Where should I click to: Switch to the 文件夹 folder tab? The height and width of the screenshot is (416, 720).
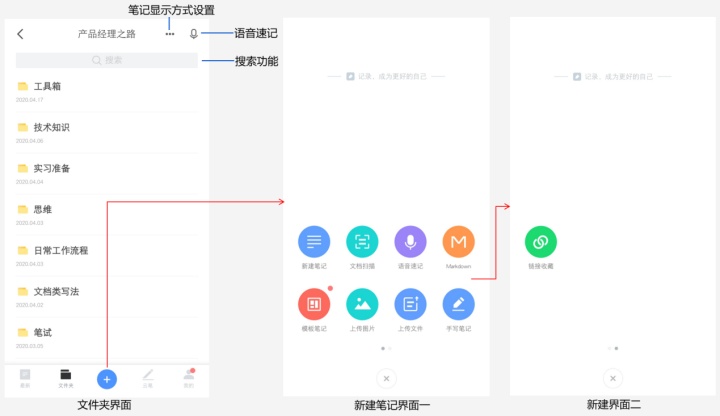click(x=65, y=377)
